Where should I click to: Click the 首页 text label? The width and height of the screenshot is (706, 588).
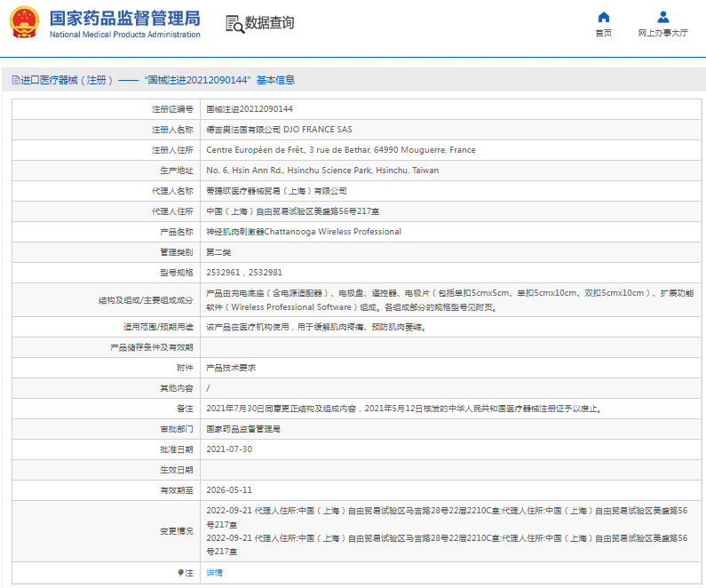point(603,33)
